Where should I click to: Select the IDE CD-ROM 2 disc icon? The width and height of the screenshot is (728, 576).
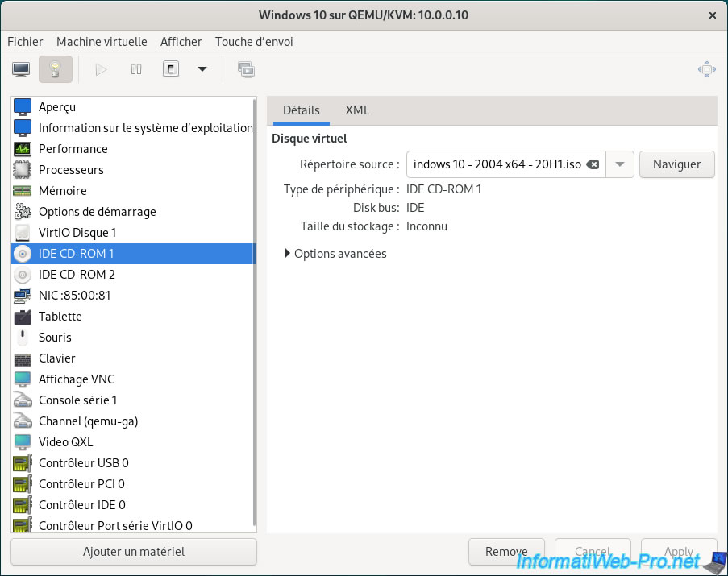pyautogui.click(x=23, y=275)
